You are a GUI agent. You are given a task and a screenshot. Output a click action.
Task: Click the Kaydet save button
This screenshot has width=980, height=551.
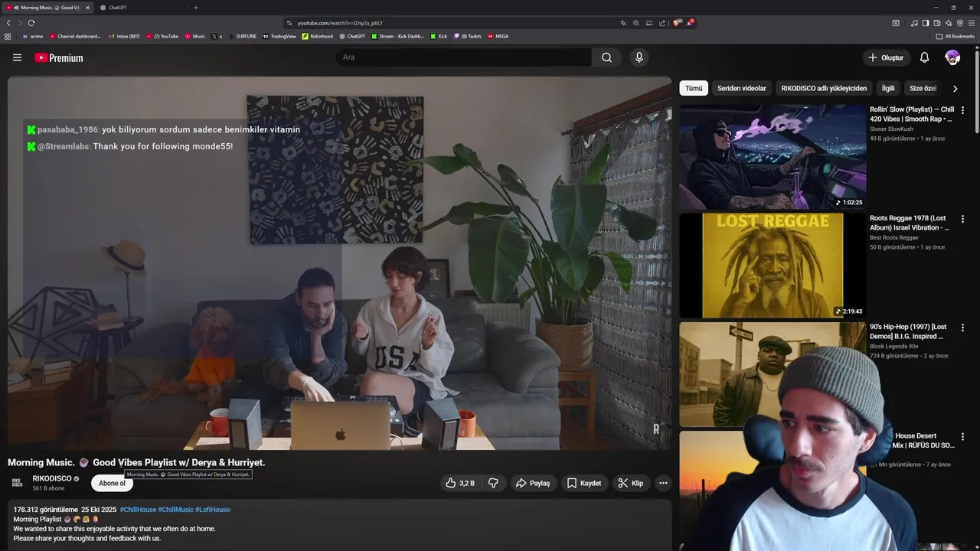coord(584,483)
